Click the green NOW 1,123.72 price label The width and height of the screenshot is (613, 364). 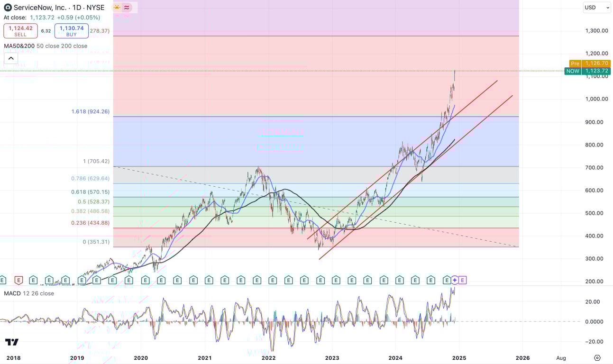pos(587,71)
